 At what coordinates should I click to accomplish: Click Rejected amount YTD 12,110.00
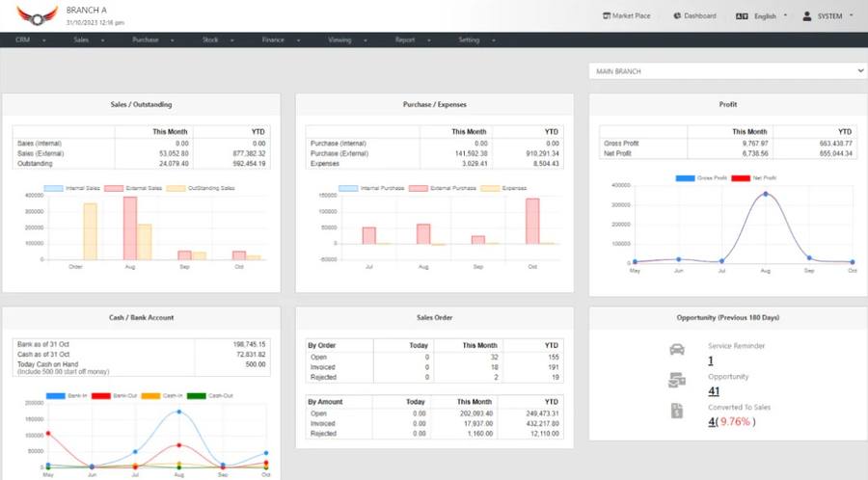(x=545, y=434)
